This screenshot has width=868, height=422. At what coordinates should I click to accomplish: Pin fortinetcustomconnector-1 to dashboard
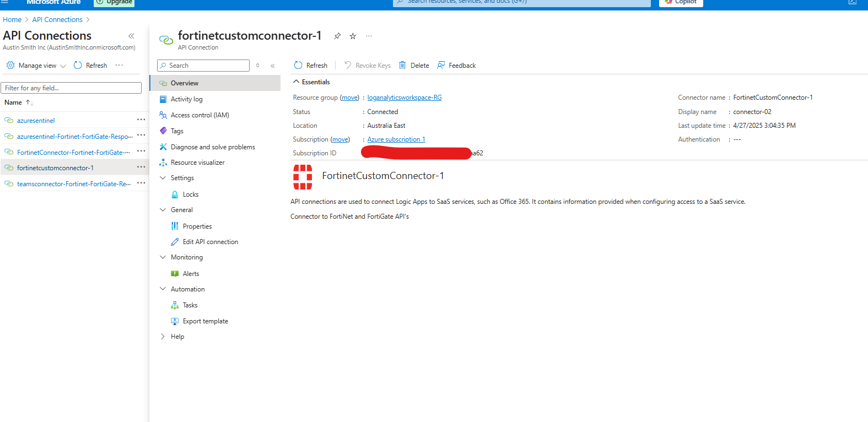click(x=337, y=36)
